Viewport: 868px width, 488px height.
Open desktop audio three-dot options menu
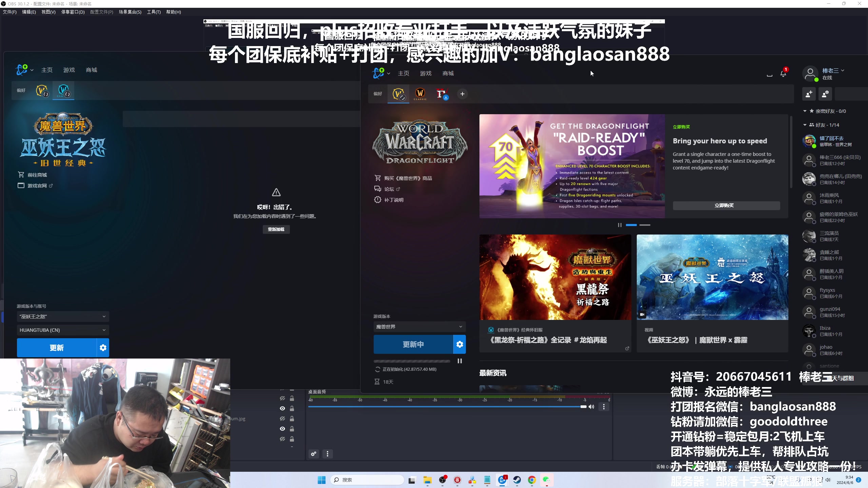[x=604, y=407]
